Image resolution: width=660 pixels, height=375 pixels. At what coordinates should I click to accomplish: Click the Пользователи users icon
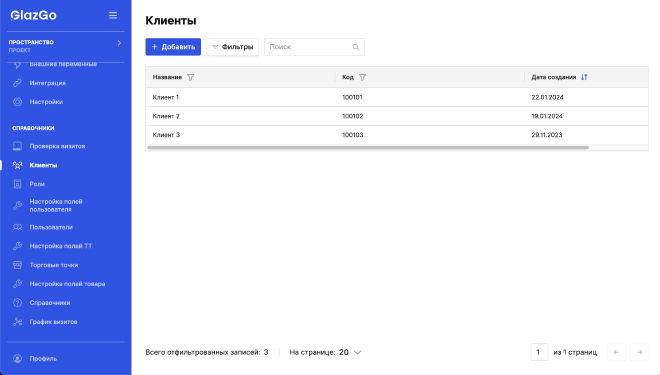pyautogui.click(x=17, y=227)
